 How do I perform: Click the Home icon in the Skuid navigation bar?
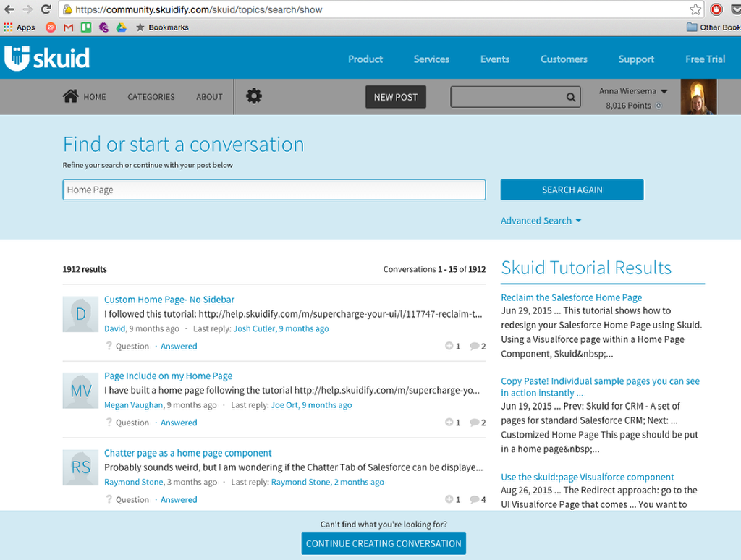[x=70, y=96]
